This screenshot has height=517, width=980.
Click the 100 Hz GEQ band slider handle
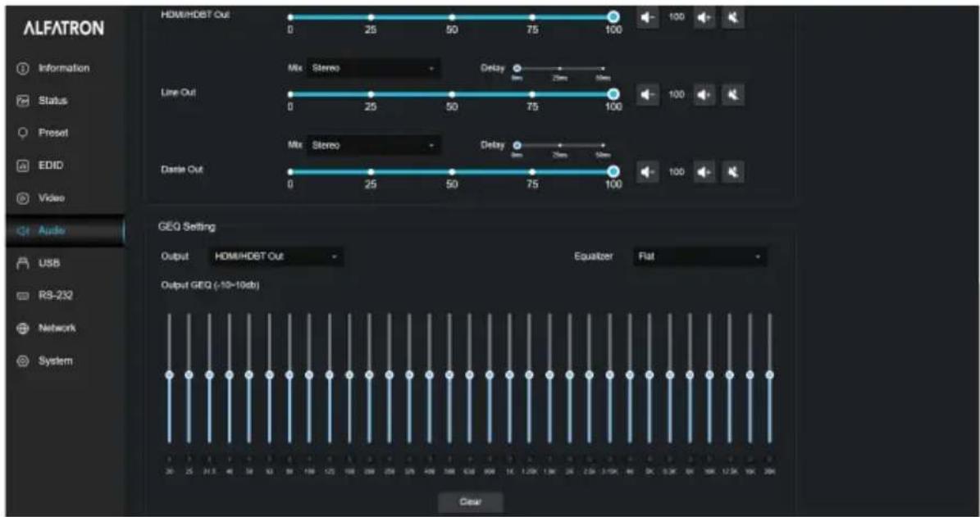tap(308, 374)
